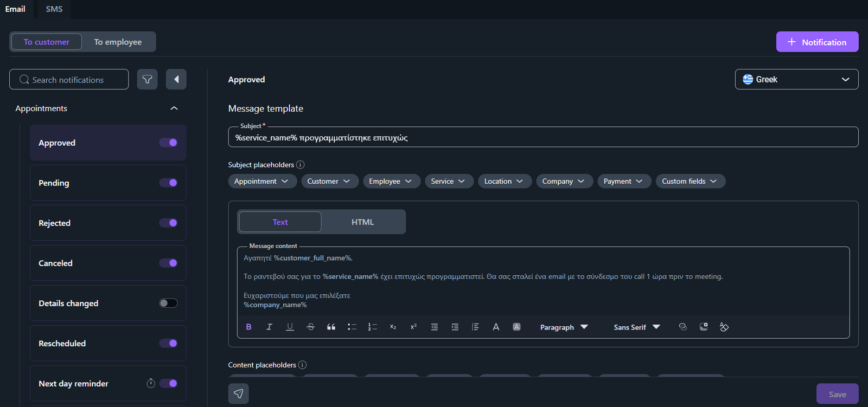
Task: Click the add Notification button
Action: tap(817, 42)
